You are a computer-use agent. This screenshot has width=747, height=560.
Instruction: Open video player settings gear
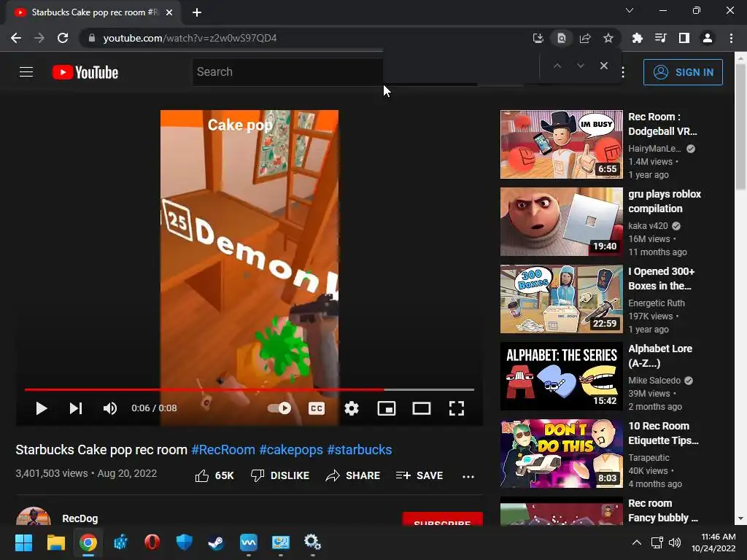[x=352, y=408]
